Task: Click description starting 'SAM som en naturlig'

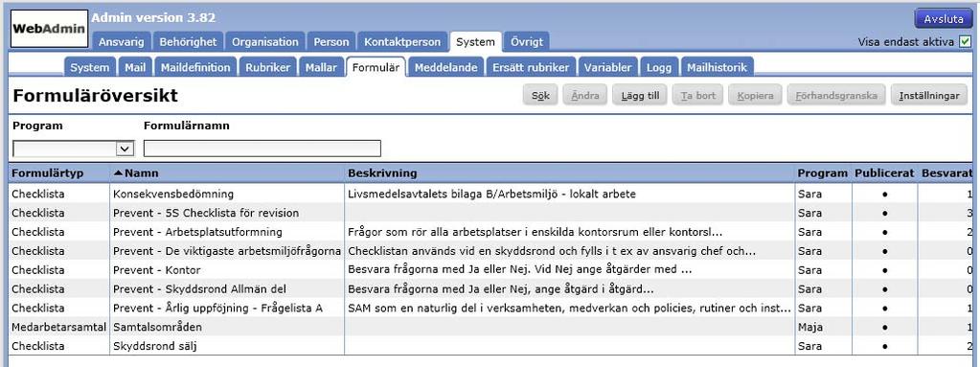Action: (569, 309)
